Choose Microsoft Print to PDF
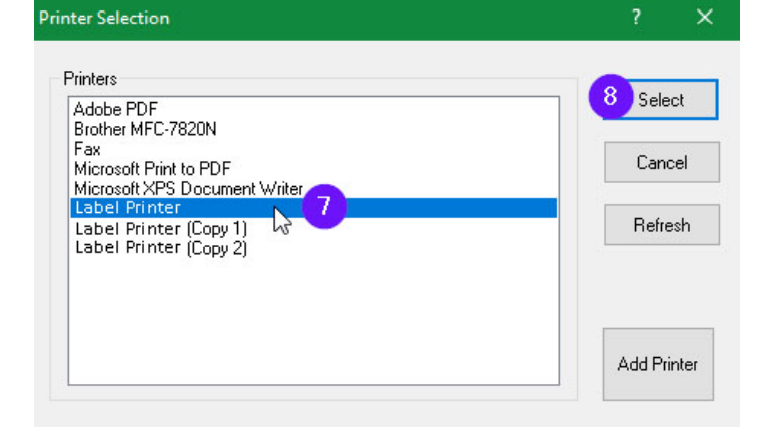 (151, 169)
